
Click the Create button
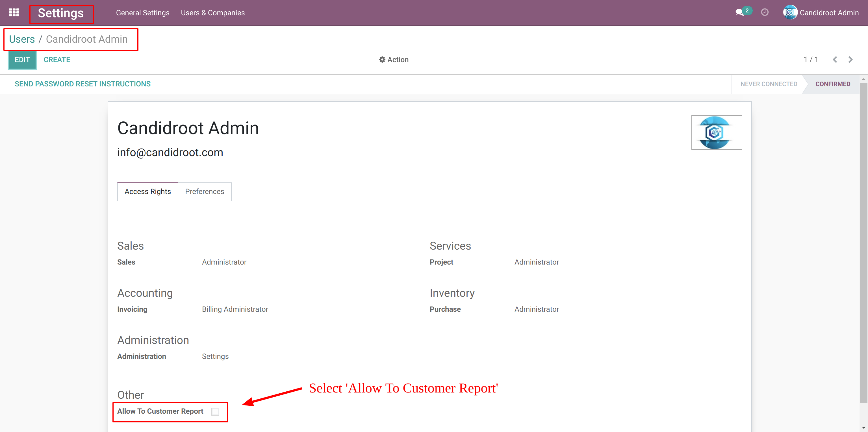57,60
